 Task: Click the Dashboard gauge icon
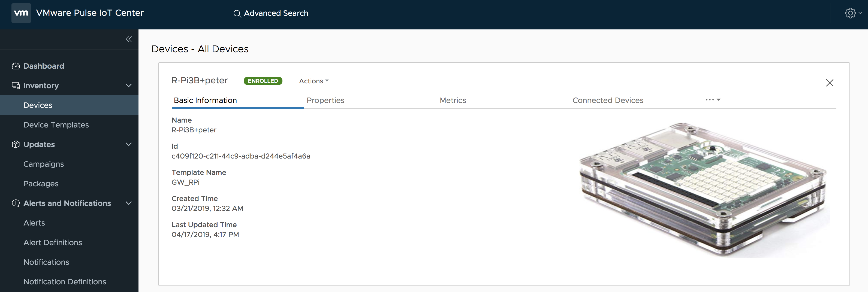click(16, 66)
